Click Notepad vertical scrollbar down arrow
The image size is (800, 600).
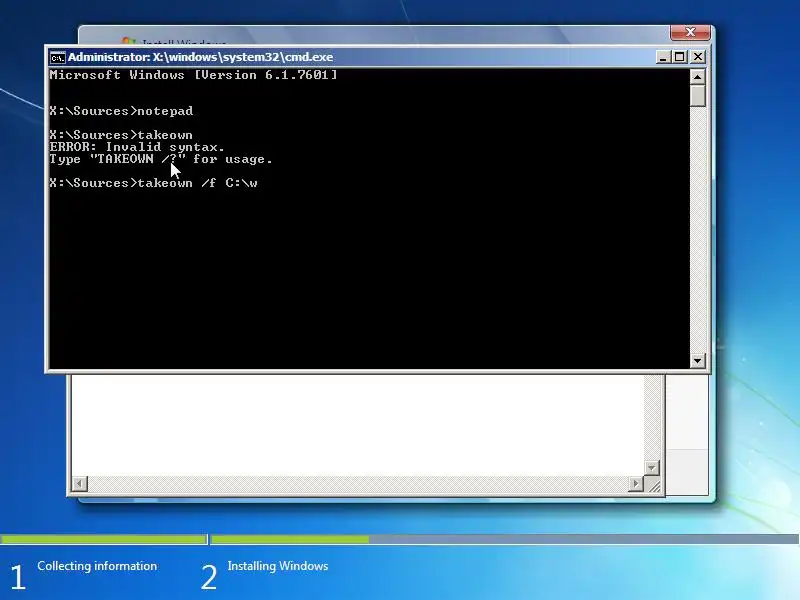coord(652,467)
